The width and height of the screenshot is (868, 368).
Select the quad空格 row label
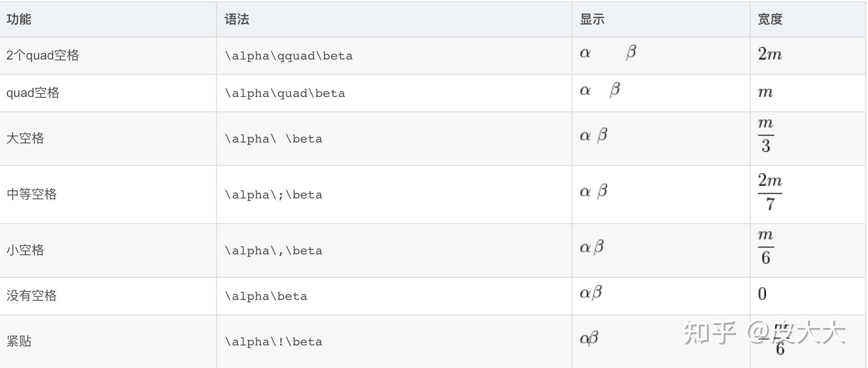click(33, 93)
